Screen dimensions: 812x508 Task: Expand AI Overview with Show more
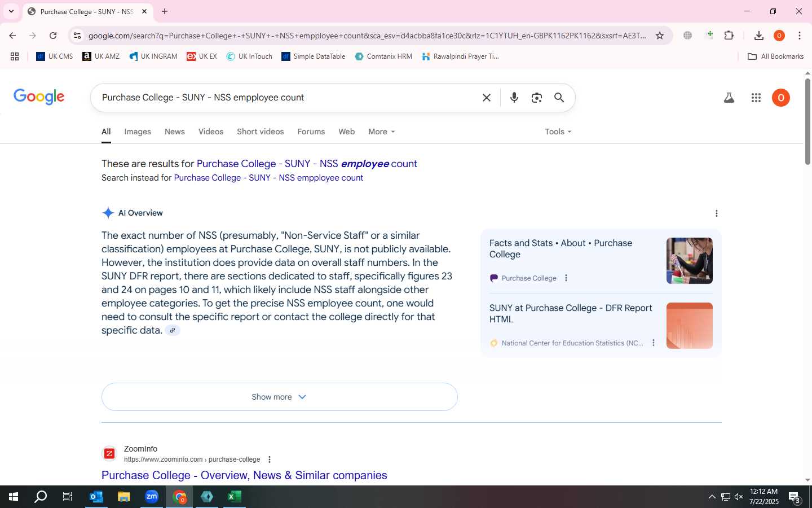[x=280, y=397]
